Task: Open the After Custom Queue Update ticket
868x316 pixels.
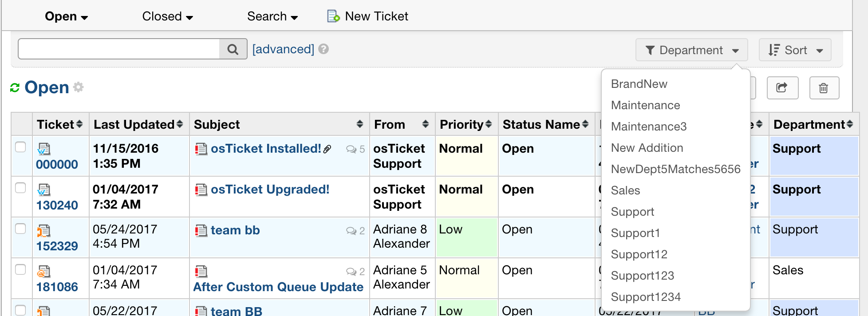Action: click(278, 287)
